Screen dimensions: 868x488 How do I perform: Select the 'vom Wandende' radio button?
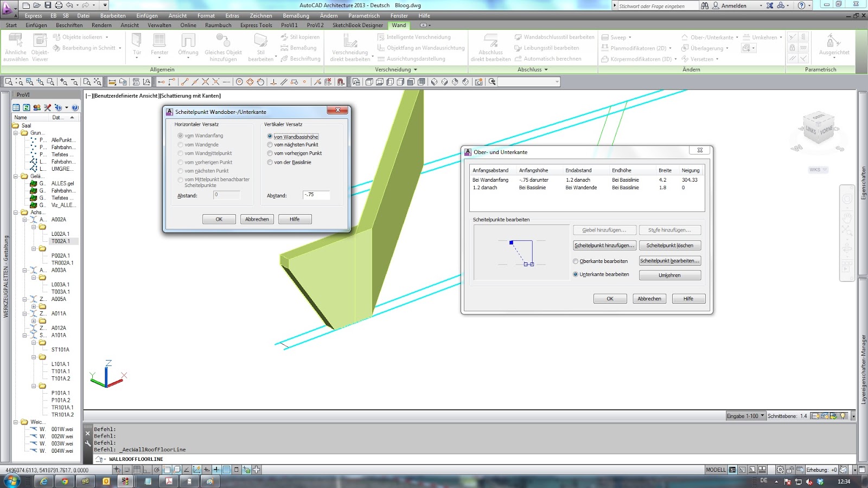pyautogui.click(x=180, y=145)
